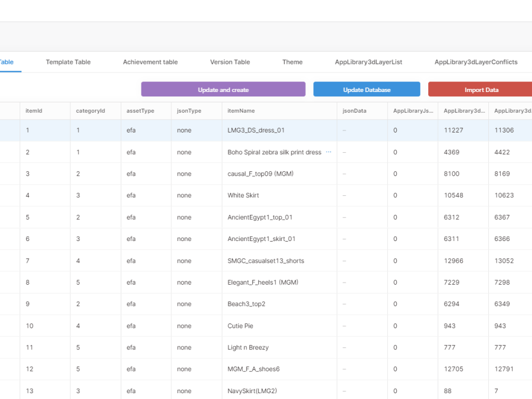This screenshot has width=532, height=399.
Task: Switch to the Version Table tab
Action: [229, 62]
